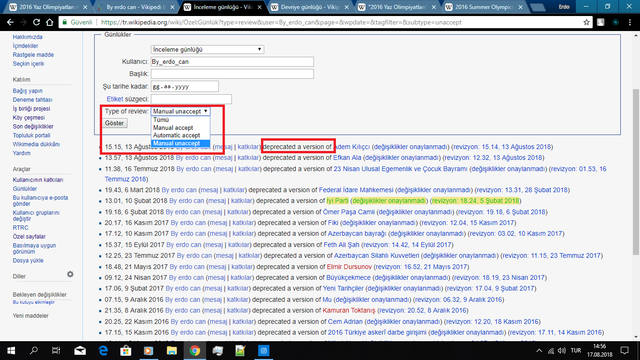Open new tab button
The image size is (640, 360).
coord(538,7)
